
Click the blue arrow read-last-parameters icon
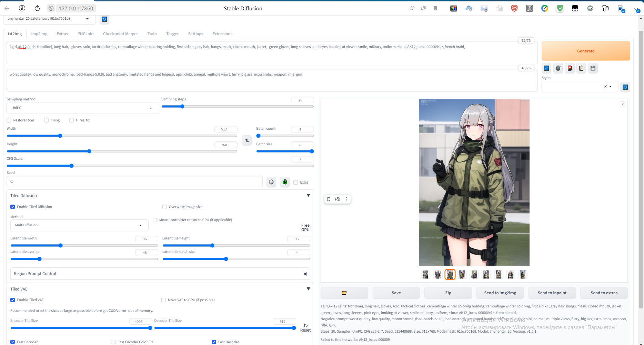(546, 68)
